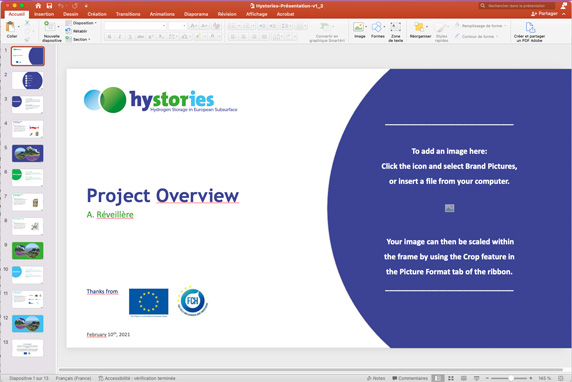Align text left in paragraph group
The image size is (572, 382).
pos(233,36)
